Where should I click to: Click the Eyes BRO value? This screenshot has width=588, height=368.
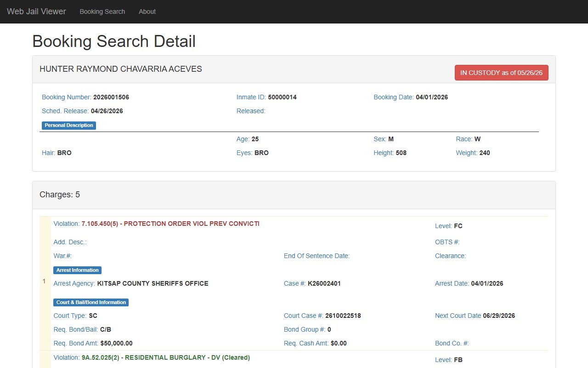tap(261, 153)
